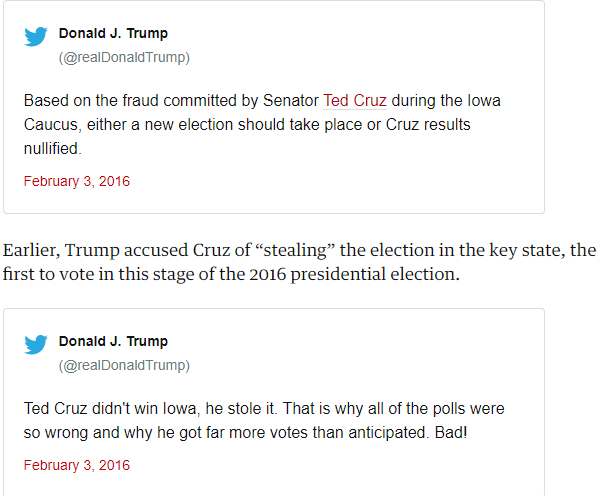
Task: Click the @realDonaldTrump handle in the first tweet
Action: point(124,57)
